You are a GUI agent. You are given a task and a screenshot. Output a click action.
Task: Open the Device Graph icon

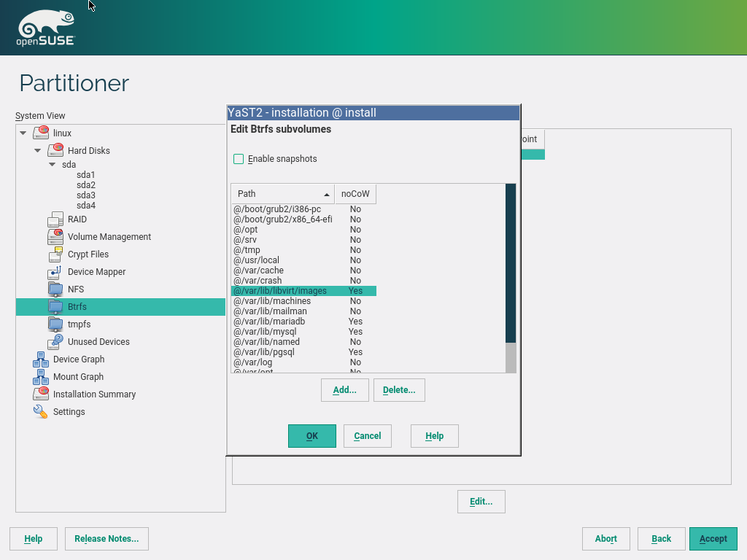tap(41, 359)
